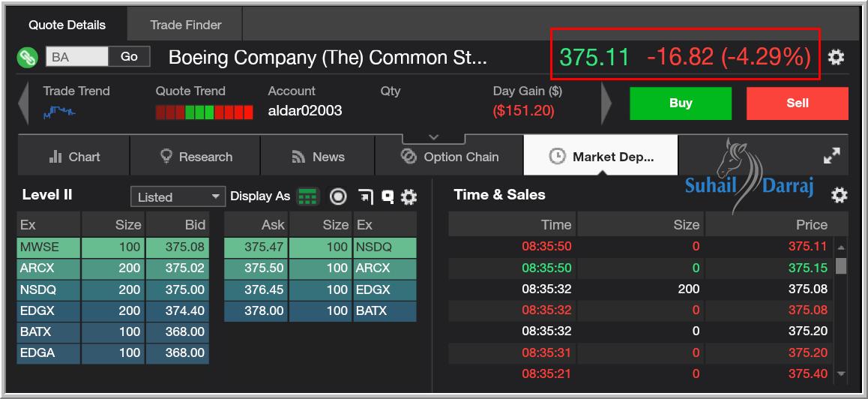Viewport: 868px width, 399px height.
Task: Click NSDQ bid price 375.00
Action: (178, 289)
